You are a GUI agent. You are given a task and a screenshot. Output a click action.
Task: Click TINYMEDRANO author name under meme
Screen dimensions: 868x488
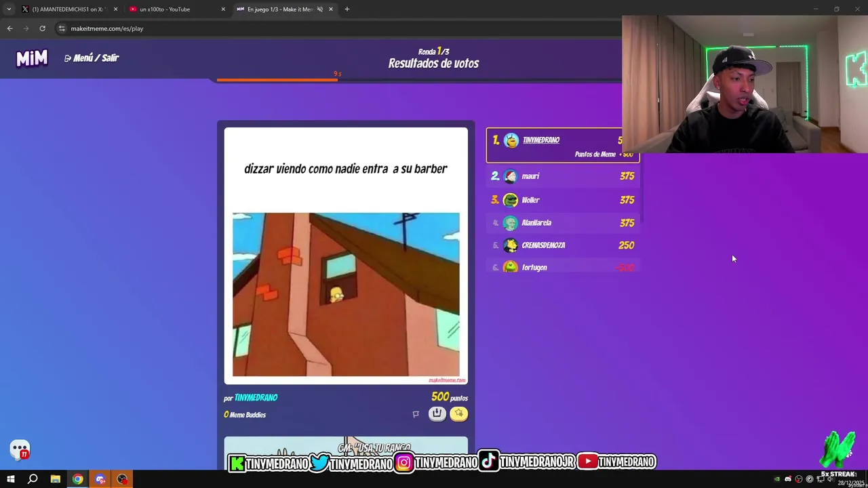256,398
